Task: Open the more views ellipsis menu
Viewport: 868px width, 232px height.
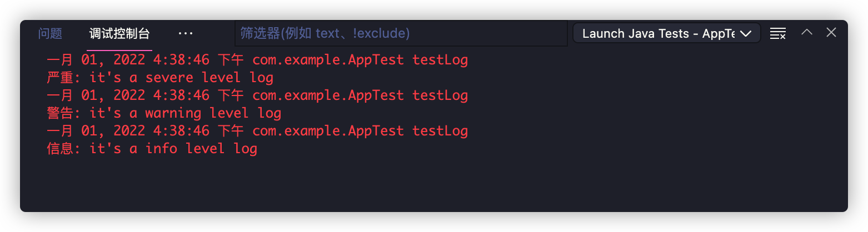Action: click(x=186, y=33)
